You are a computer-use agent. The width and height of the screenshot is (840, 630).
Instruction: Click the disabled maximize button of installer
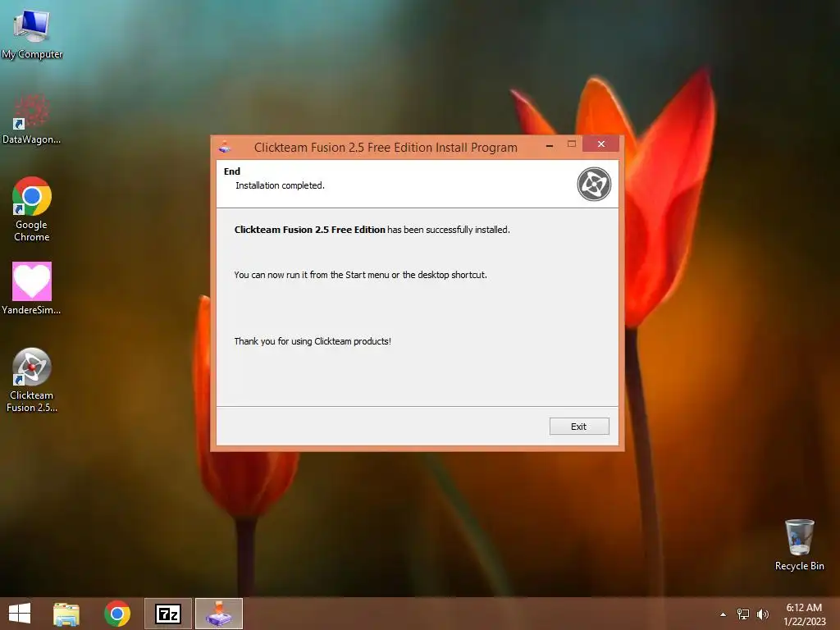pos(572,144)
